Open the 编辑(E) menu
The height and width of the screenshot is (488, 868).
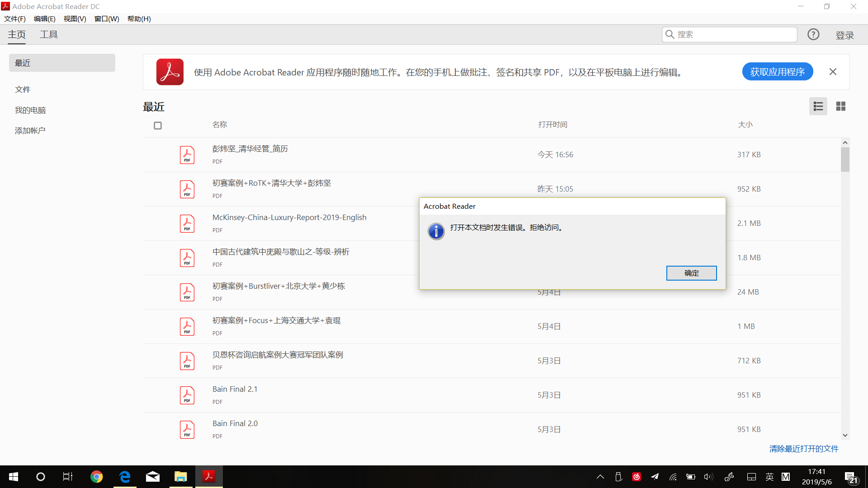coord(45,19)
